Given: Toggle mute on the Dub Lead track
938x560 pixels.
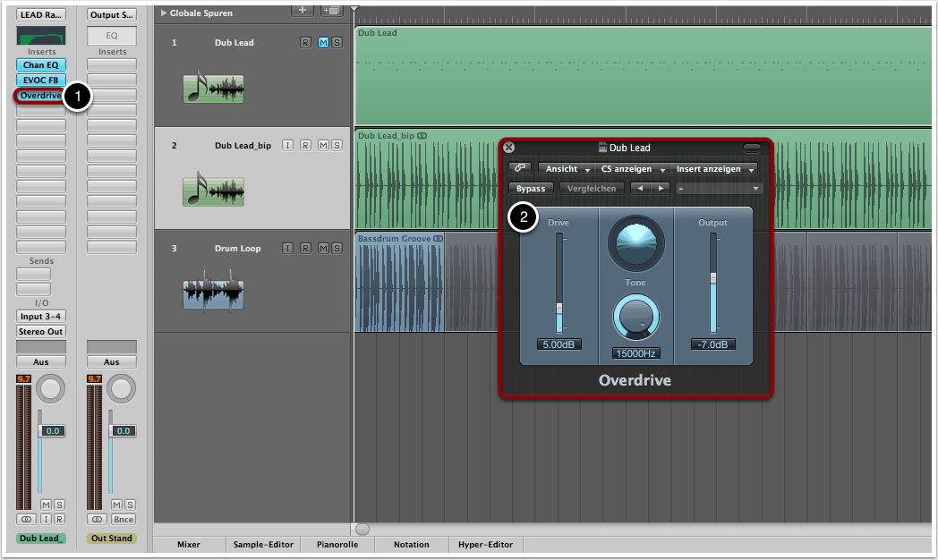Looking at the screenshot, I should pyautogui.click(x=323, y=43).
